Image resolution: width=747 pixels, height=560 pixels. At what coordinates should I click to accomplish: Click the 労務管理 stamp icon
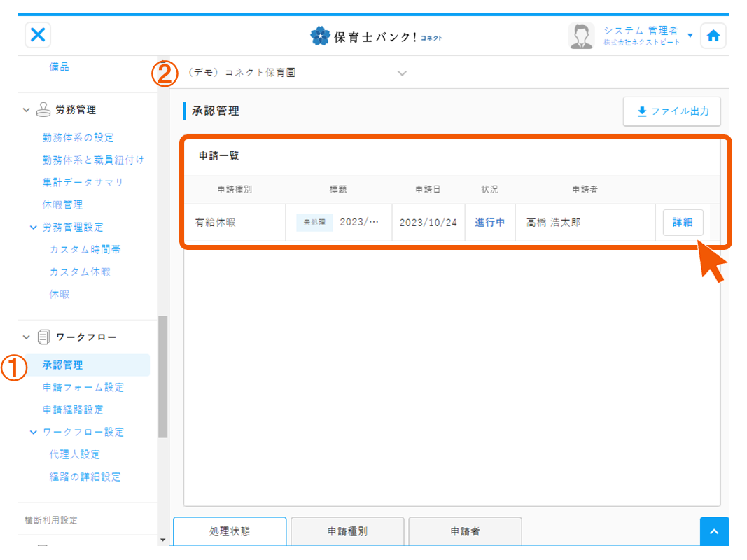tap(43, 110)
